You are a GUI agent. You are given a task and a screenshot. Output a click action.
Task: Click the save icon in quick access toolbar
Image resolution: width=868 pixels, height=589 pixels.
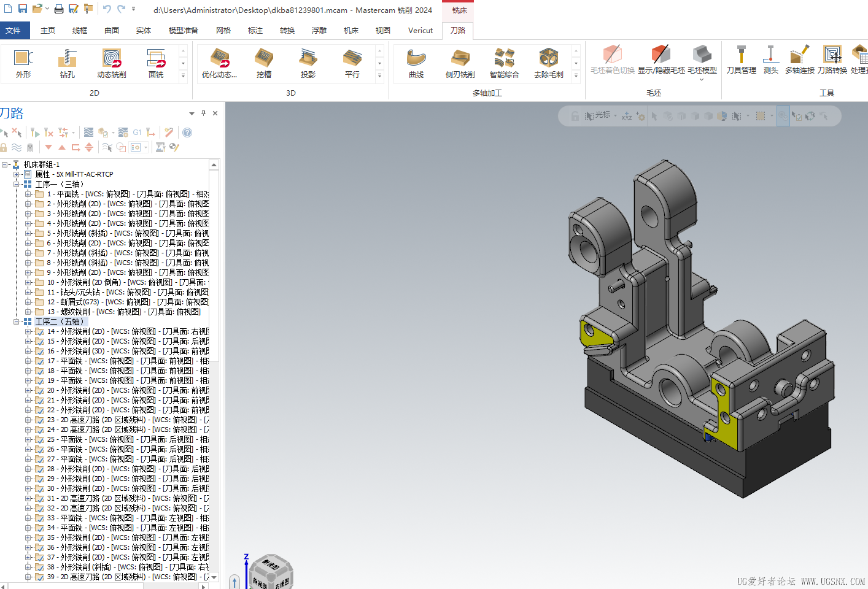23,9
